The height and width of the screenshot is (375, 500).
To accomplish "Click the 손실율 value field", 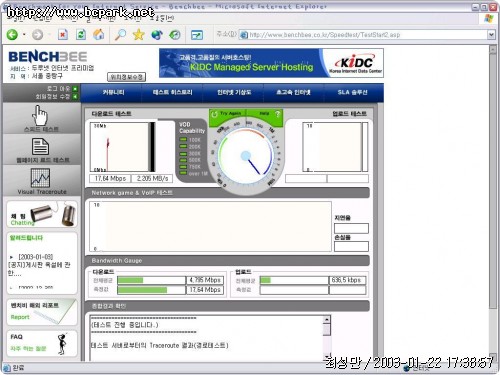I will point(351,246).
